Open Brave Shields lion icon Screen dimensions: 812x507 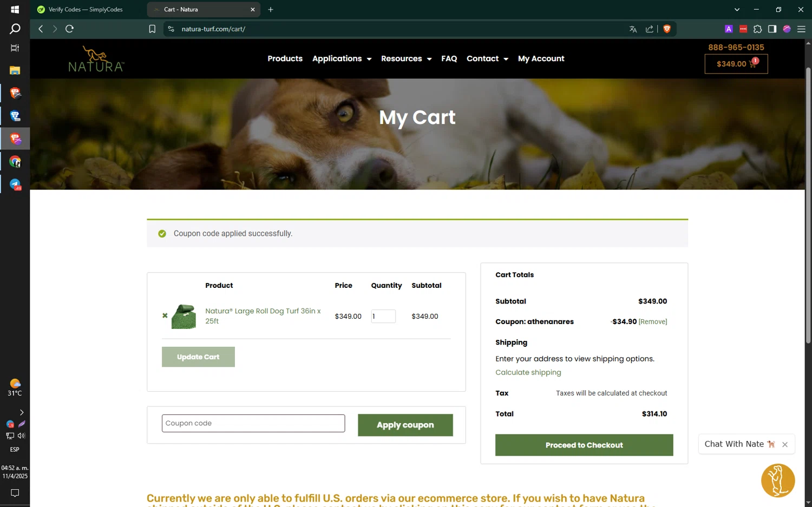click(x=667, y=29)
